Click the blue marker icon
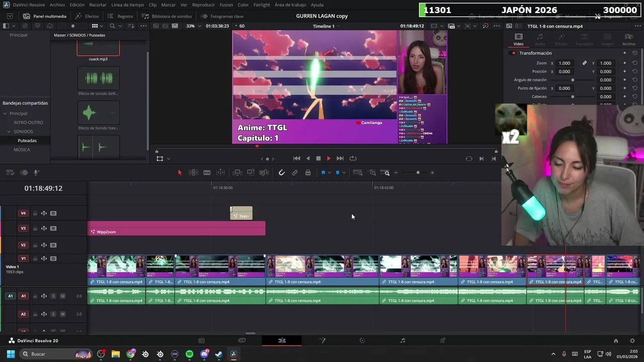 pyautogui.click(x=338, y=172)
